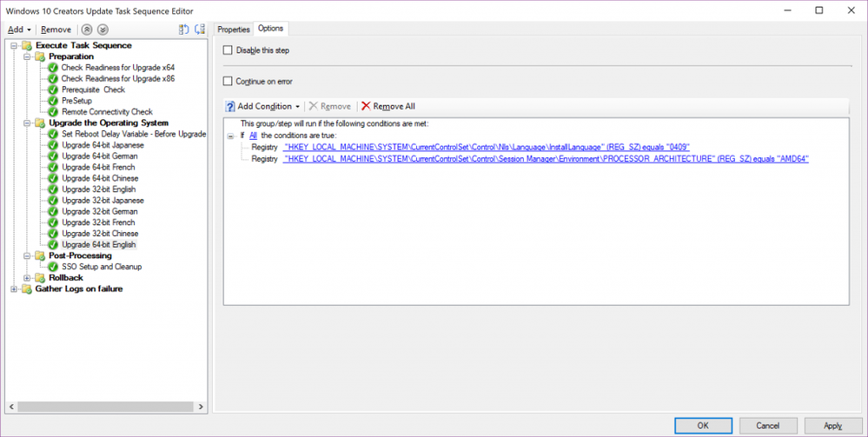Image resolution: width=868 pixels, height=437 pixels.
Task: Select the Upgrade 64-bit French step
Action: (x=98, y=168)
